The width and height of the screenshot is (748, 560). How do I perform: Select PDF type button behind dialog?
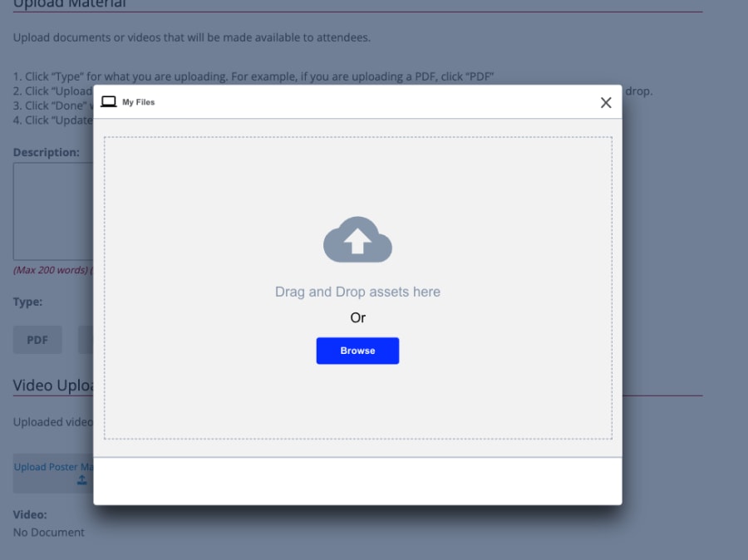[37, 340]
